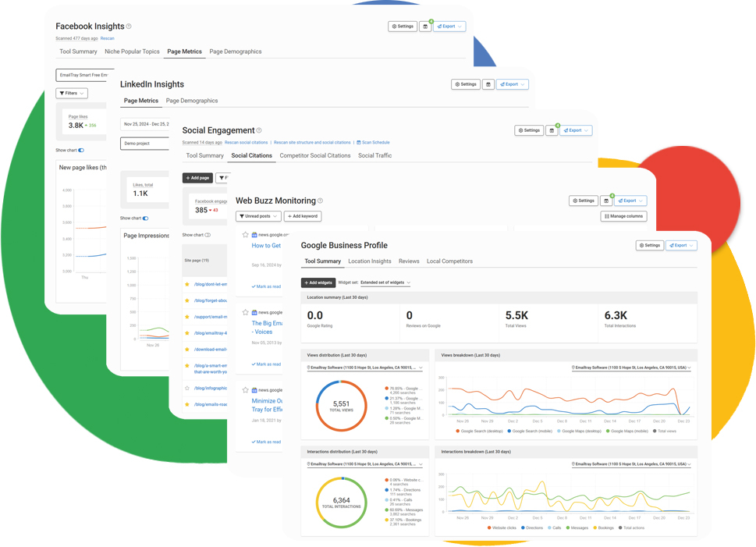Open the Competitor Social Citations tab
Screen dimensions: 756x547
[x=315, y=155]
